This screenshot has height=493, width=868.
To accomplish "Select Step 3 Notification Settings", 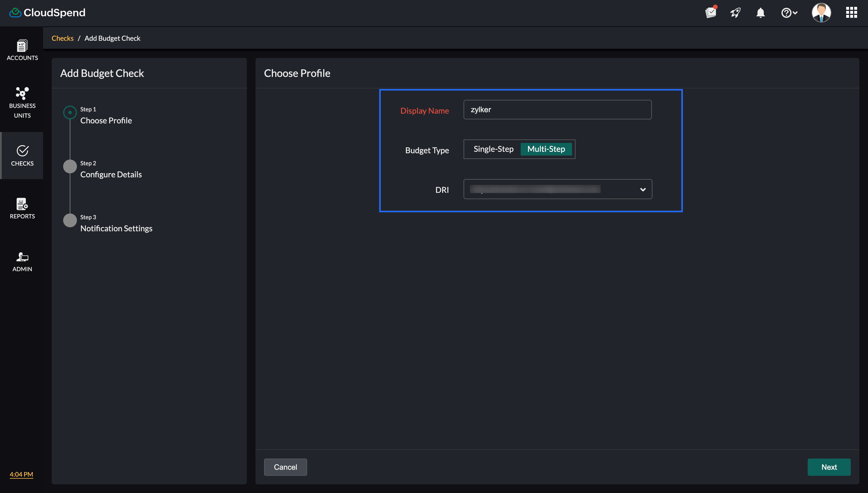I will [x=116, y=228].
